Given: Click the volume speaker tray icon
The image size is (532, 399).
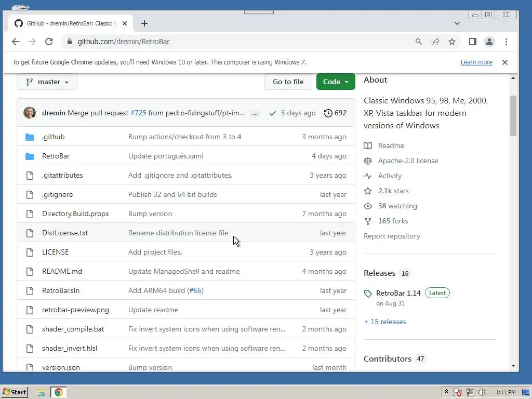Looking at the screenshot, I should point(482,393).
